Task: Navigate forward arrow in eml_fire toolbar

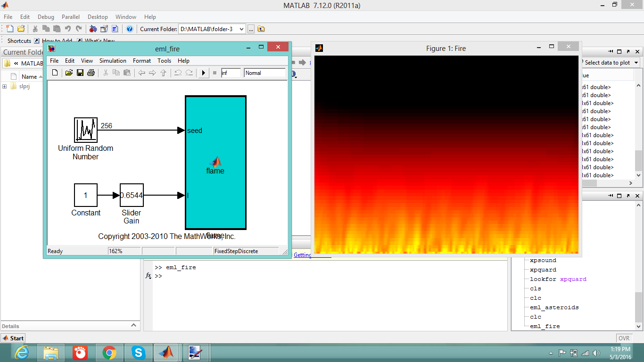Action: 152,73
